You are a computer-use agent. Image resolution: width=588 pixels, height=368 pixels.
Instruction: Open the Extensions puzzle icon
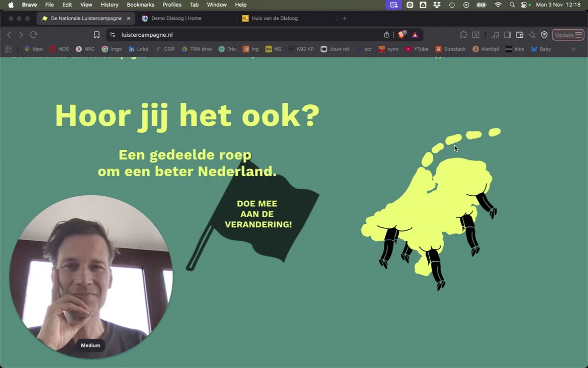point(463,35)
